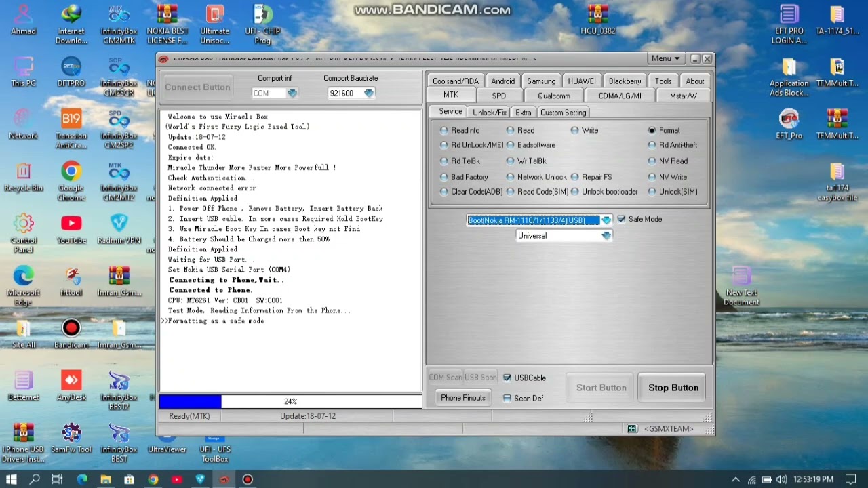Open the InfinityBox CM2MTK desktop icon
Screen dimensions: 868x488
(x=118, y=24)
